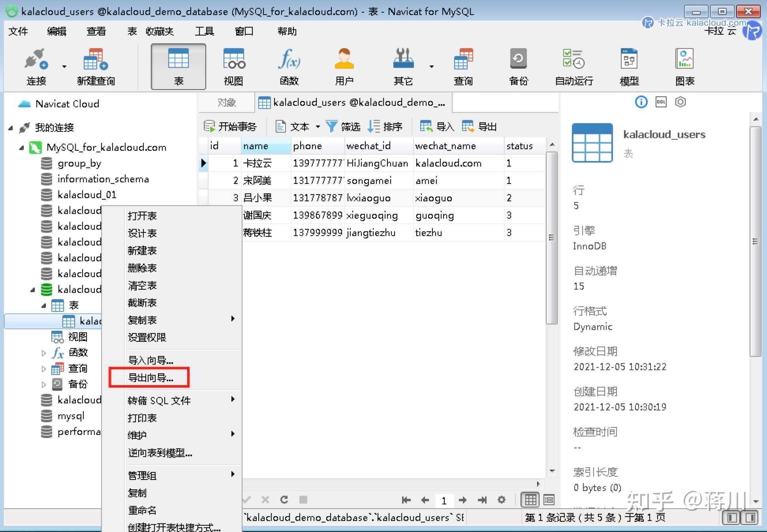The image size is (767, 532).
Task: Open the 文本 filter dropdown arrow
Action: (318, 126)
